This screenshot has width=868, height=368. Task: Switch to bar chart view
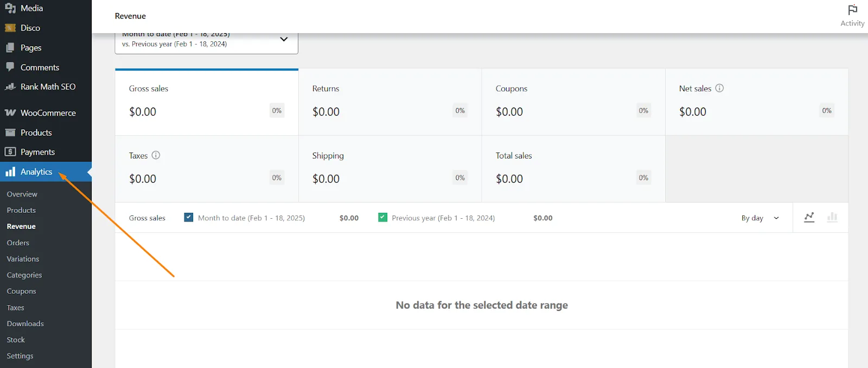click(832, 218)
